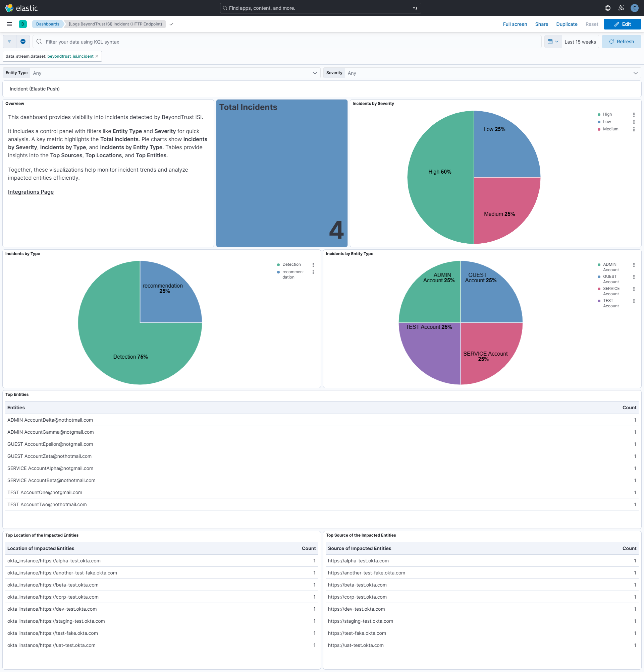Expand the Entity Type dropdown
The image size is (644, 672).
click(x=175, y=73)
